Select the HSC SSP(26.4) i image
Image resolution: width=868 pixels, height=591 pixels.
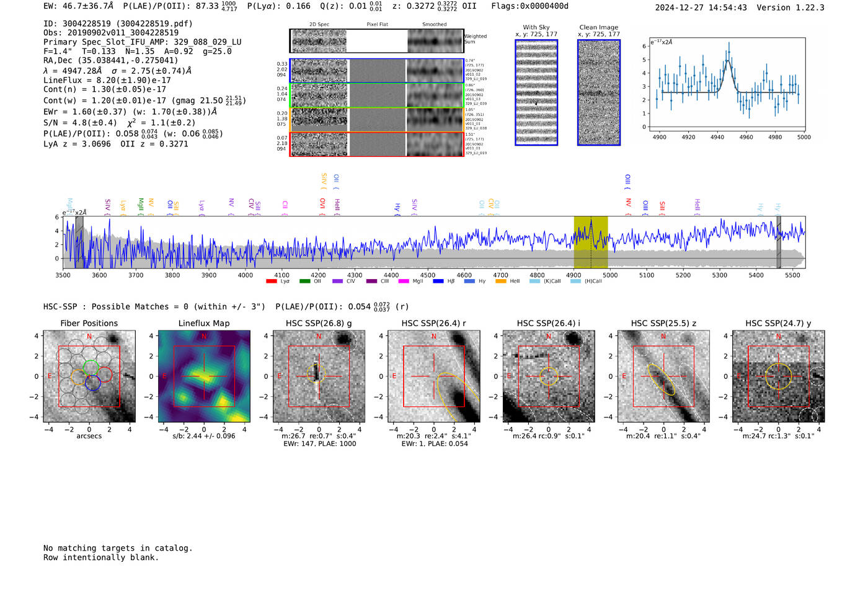pos(549,376)
